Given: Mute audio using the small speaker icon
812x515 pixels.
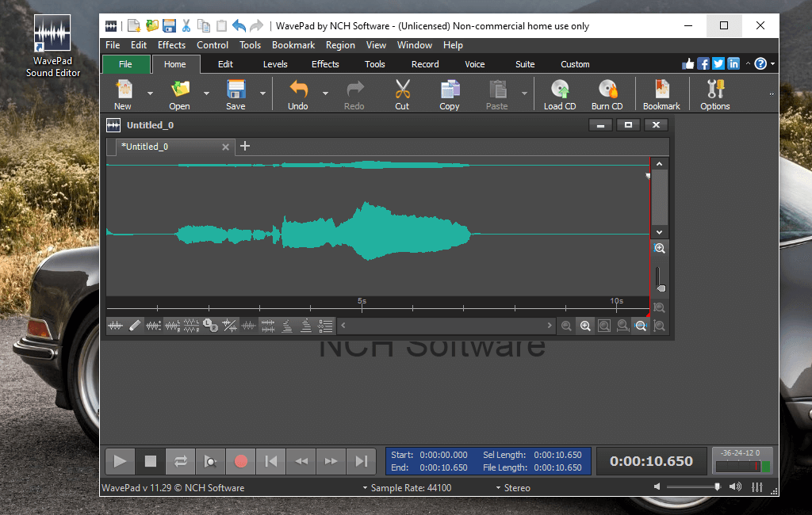Looking at the screenshot, I should tap(657, 487).
